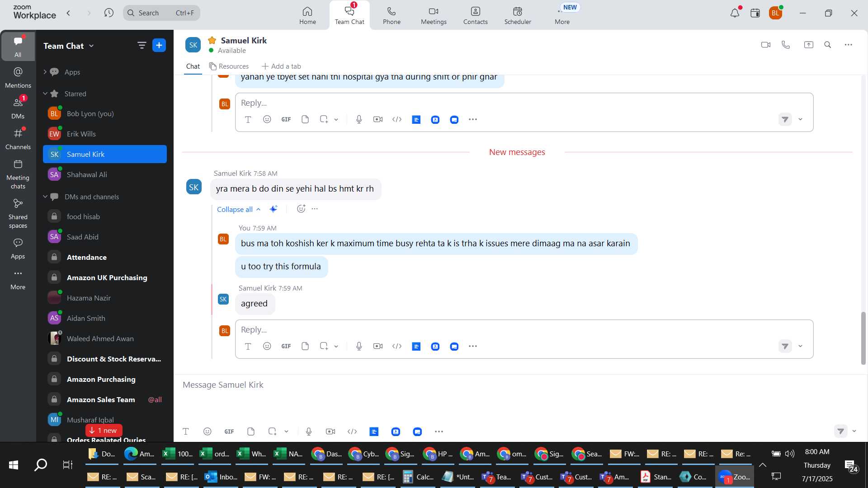Image resolution: width=868 pixels, height=488 pixels.
Task: Open the calendar icon beside notifications
Action: pyautogui.click(x=755, y=13)
